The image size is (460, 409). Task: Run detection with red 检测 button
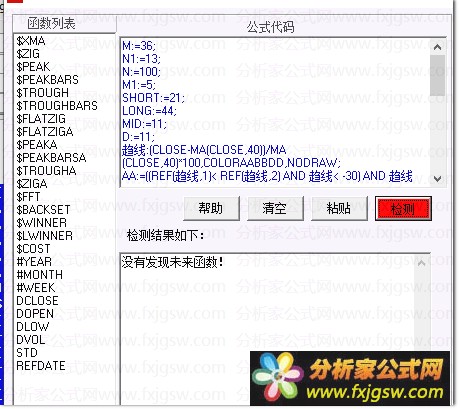403,209
